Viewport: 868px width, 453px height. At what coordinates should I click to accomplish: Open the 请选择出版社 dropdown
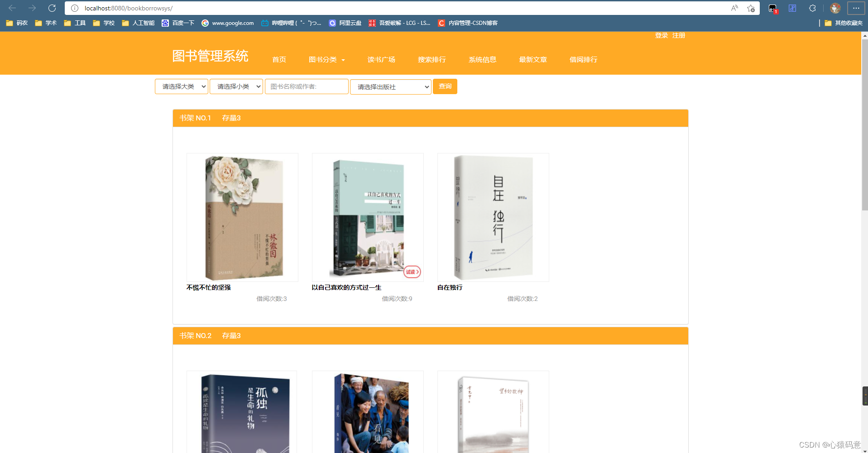point(390,87)
